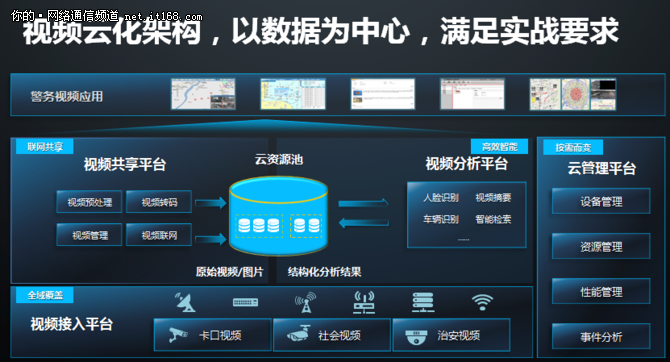Click the 人脸识别 text item
The height and width of the screenshot is (362, 670).
coord(441,197)
